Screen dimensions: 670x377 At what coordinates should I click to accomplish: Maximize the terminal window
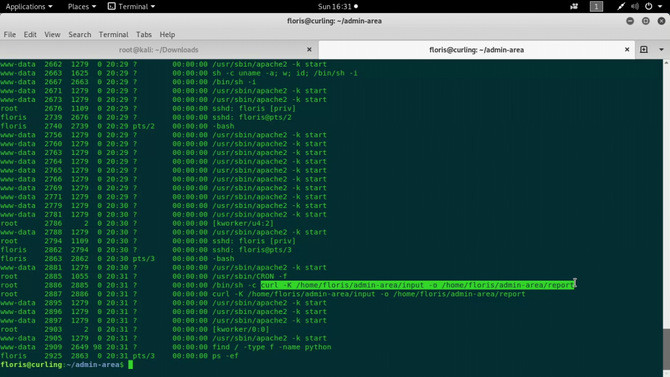click(646, 21)
